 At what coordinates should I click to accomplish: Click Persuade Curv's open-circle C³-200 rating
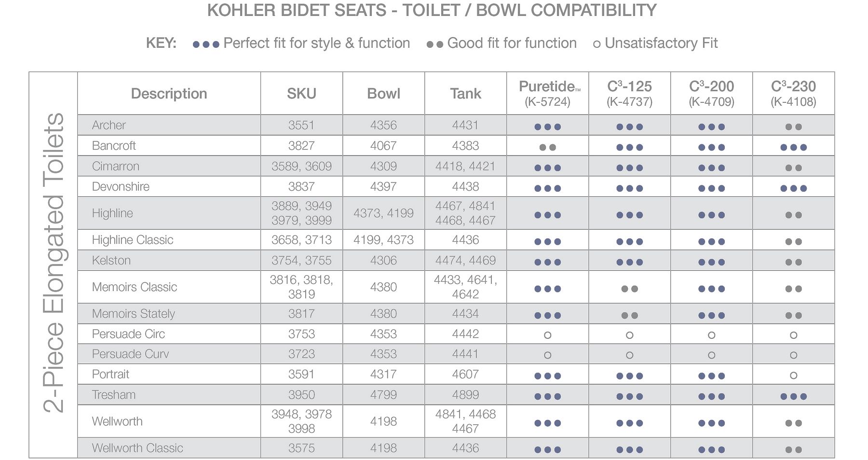pyautogui.click(x=711, y=355)
